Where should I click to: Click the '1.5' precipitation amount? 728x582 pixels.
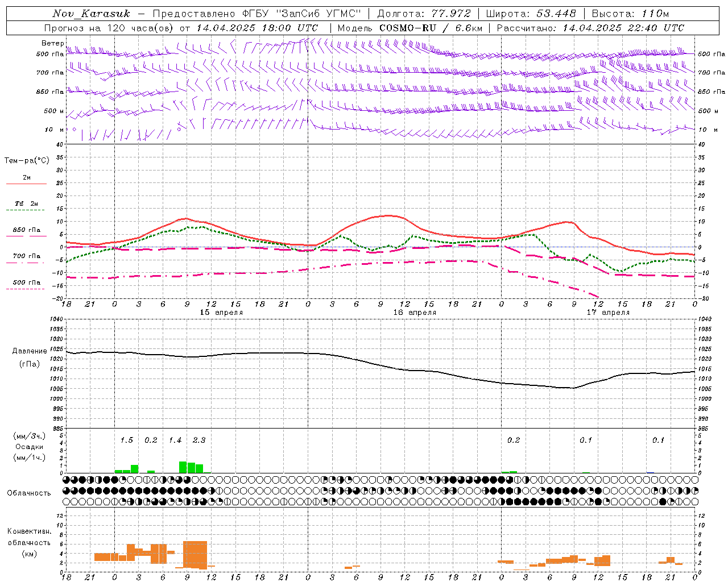tap(126, 440)
